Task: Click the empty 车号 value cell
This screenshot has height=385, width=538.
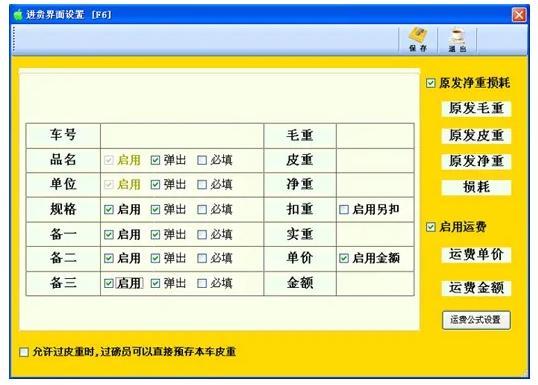Action: 182,136
